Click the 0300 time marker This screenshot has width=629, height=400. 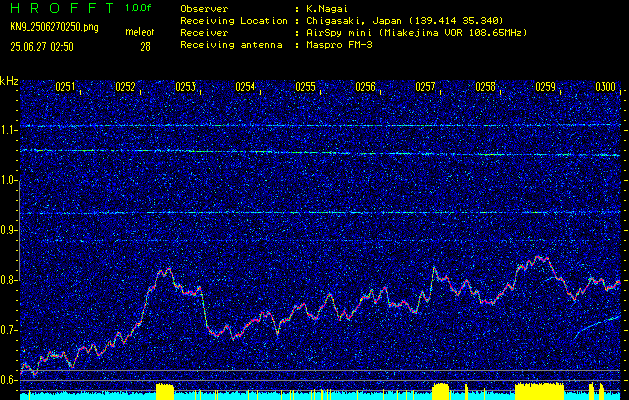(x=605, y=87)
